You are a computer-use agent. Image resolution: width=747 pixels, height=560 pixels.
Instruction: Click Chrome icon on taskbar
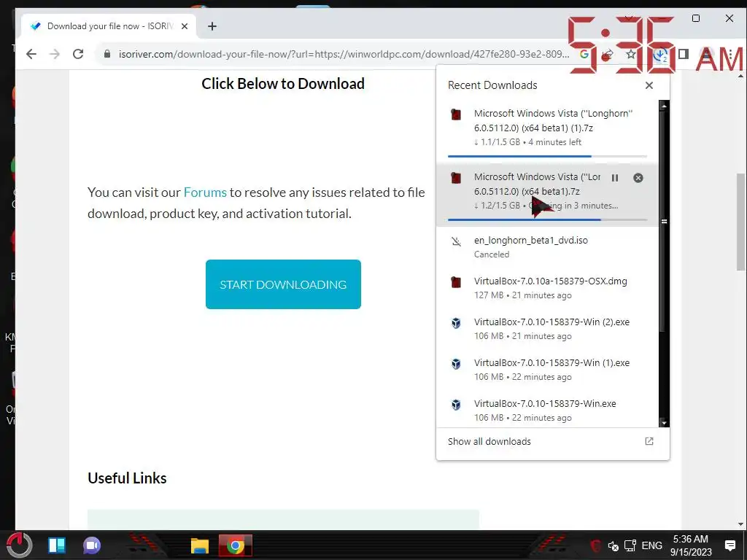(235, 545)
